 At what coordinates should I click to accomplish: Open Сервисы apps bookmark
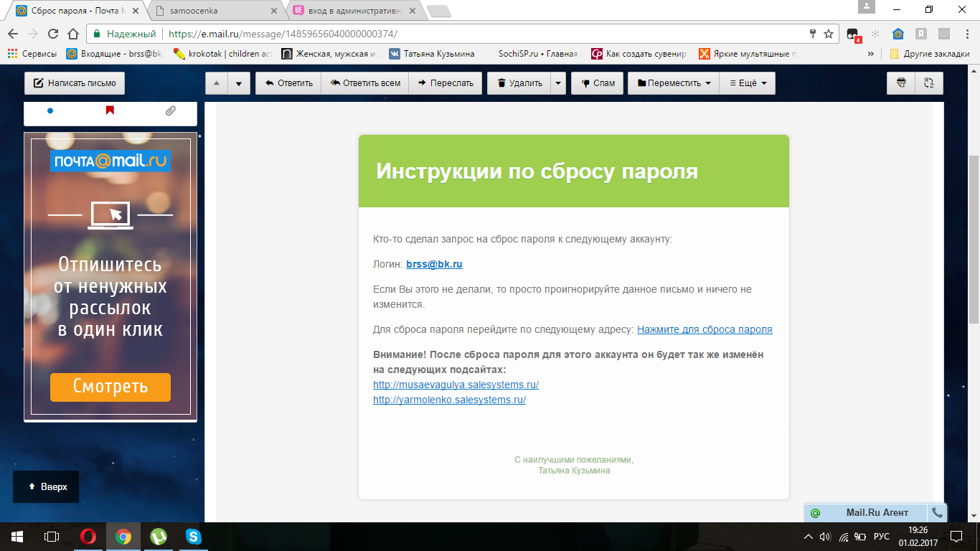tap(33, 54)
